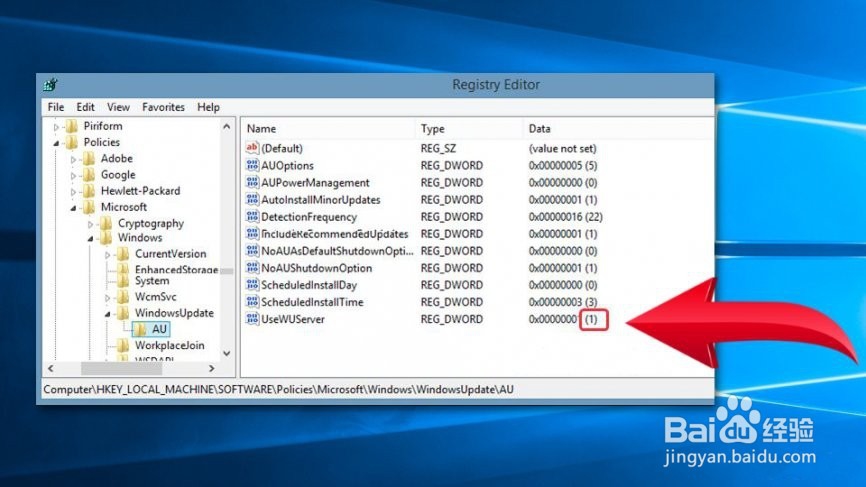
Task: Click the IncludeRecommendedUpdates DWORD icon
Action: coord(252,233)
